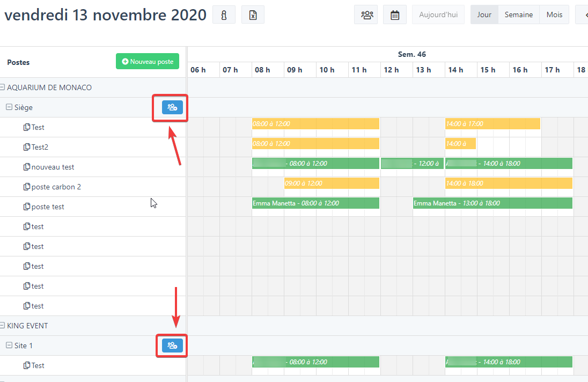Click the Aujourd'hui button
Viewport: 588px width, 382px height.
pyautogui.click(x=438, y=15)
